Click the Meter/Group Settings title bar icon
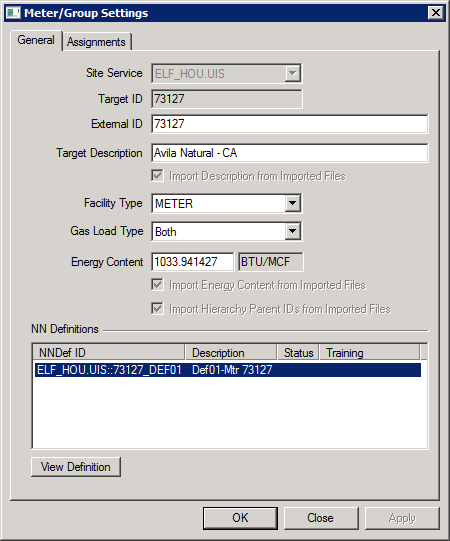 click(13, 13)
